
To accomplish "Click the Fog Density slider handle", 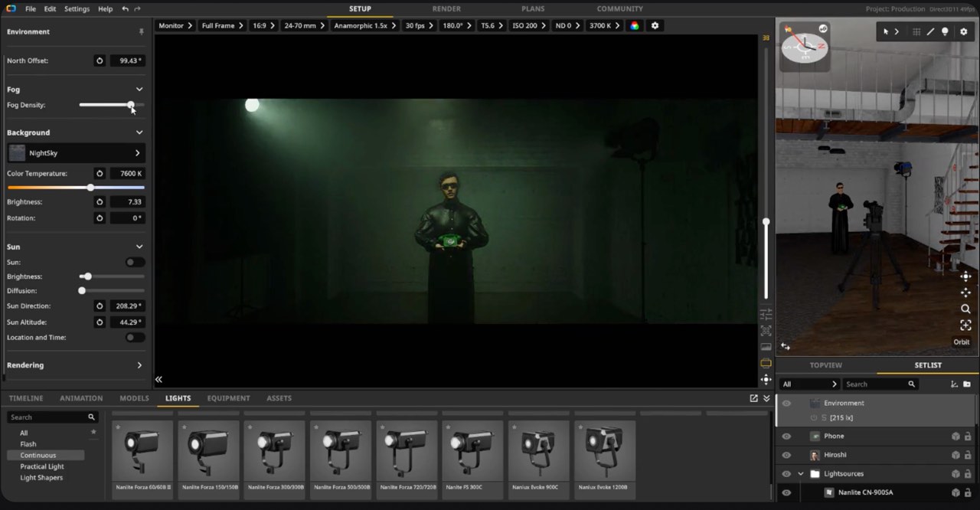I will pyautogui.click(x=131, y=105).
